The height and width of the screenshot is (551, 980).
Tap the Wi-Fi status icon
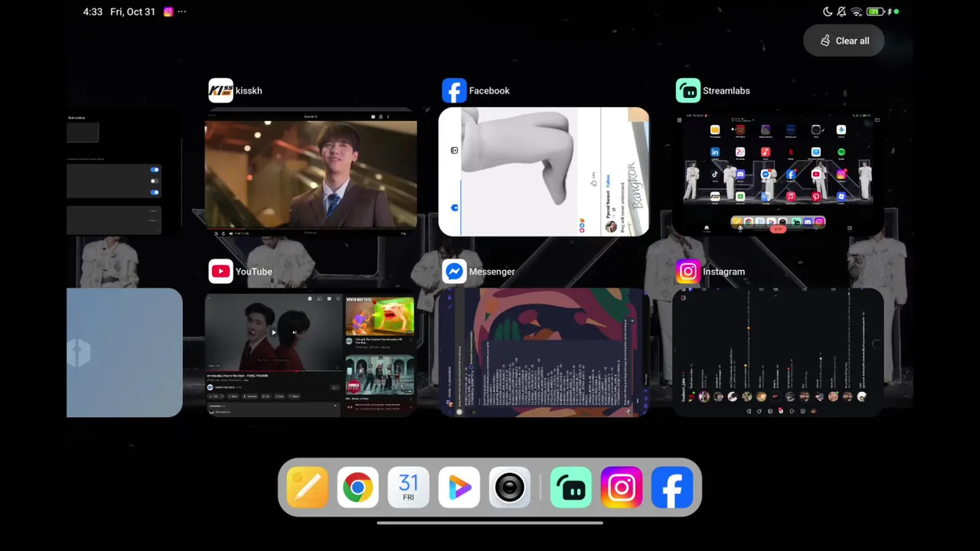tap(857, 11)
